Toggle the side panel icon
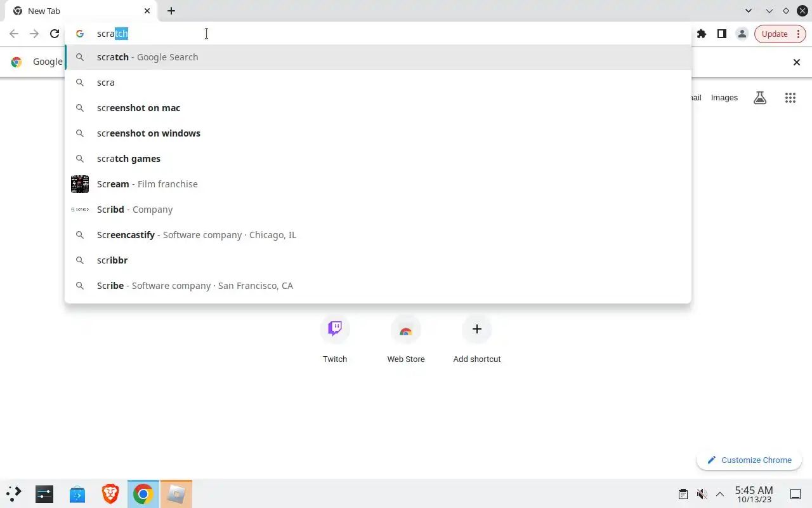Screen dimensions: 812x508 coord(721,34)
